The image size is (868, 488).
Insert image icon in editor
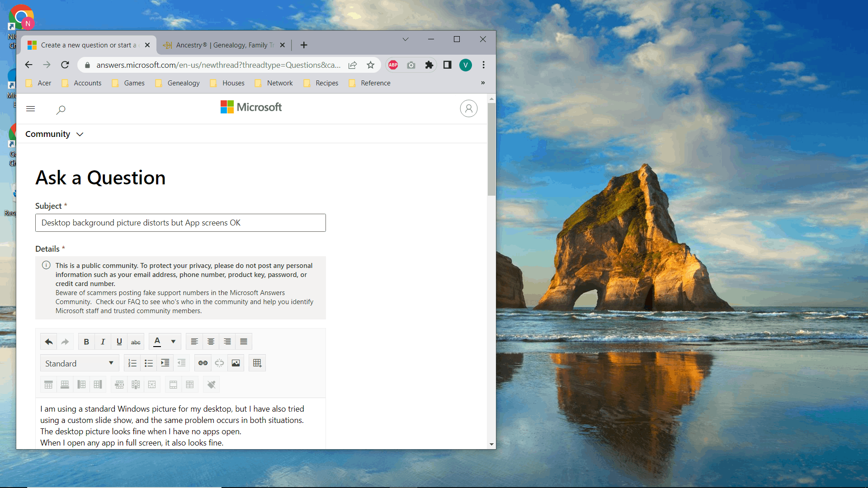[236, 363]
